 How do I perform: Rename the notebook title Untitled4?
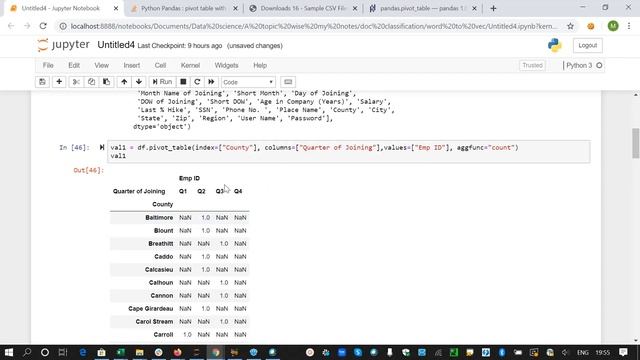(x=116, y=45)
